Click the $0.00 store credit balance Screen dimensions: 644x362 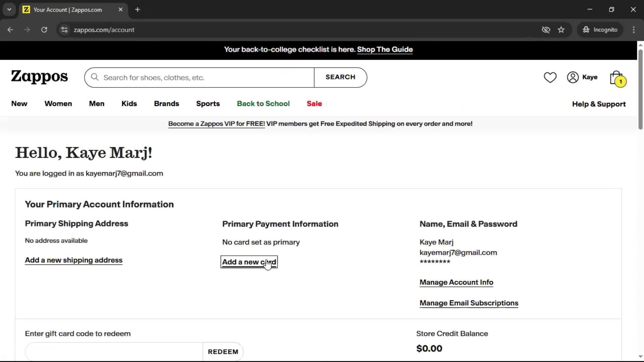point(429,348)
